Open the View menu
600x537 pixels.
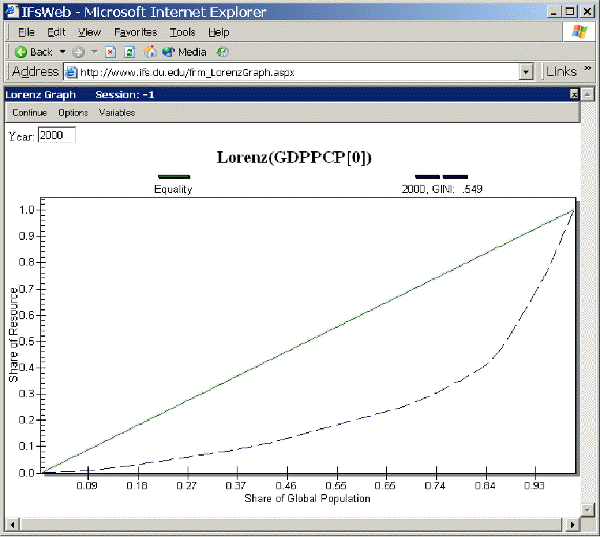point(90,32)
